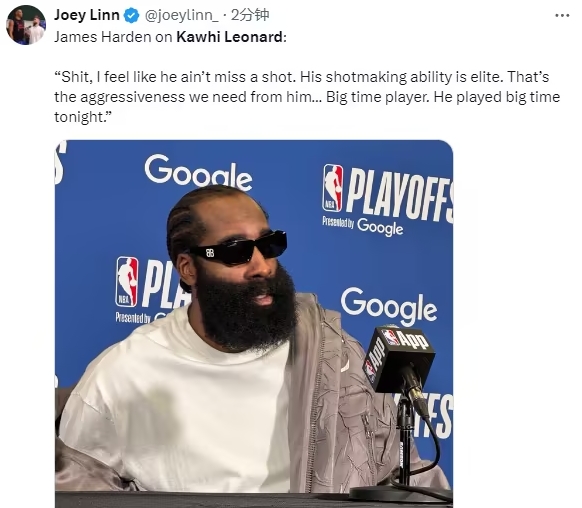Click the 'James Harden on' text line

[113, 37]
